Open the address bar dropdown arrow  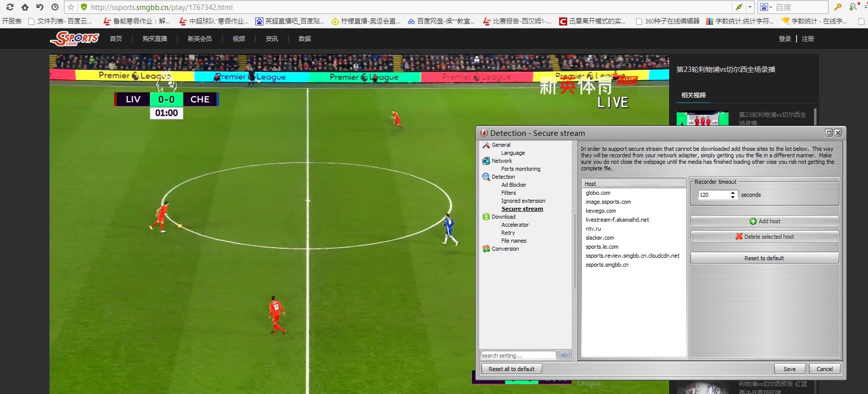click(x=750, y=7)
